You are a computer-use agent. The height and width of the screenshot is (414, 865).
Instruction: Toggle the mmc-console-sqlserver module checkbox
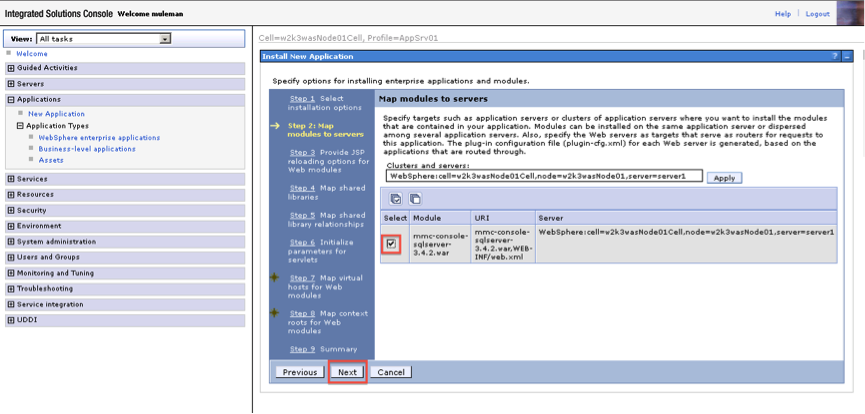pyautogui.click(x=392, y=243)
